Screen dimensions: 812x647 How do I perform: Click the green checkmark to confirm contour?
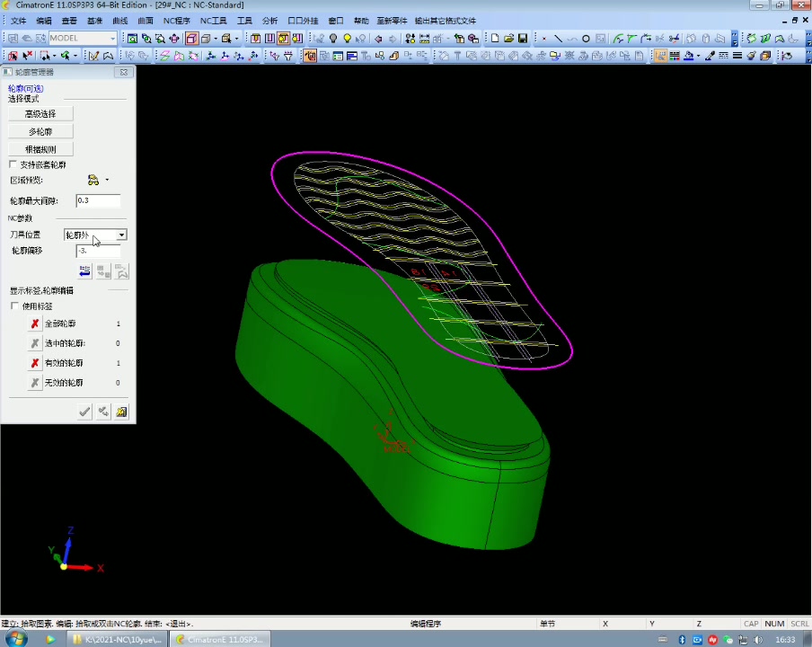tap(84, 412)
